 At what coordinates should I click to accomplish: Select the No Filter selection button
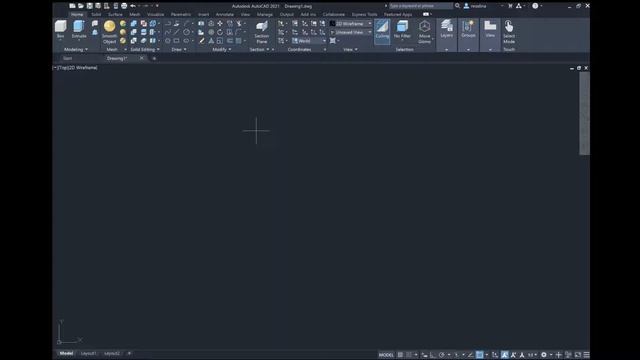[402, 29]
